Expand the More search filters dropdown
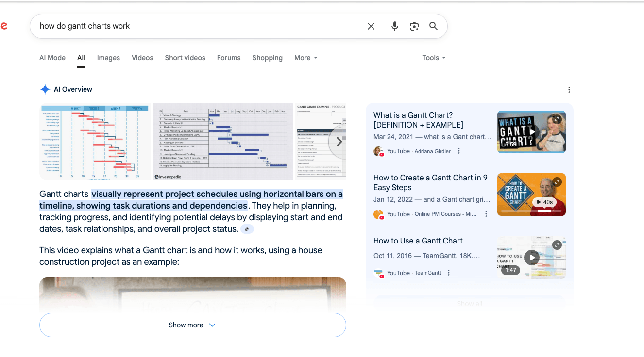Viewport: 644px width, 357px height. (305, 58)
